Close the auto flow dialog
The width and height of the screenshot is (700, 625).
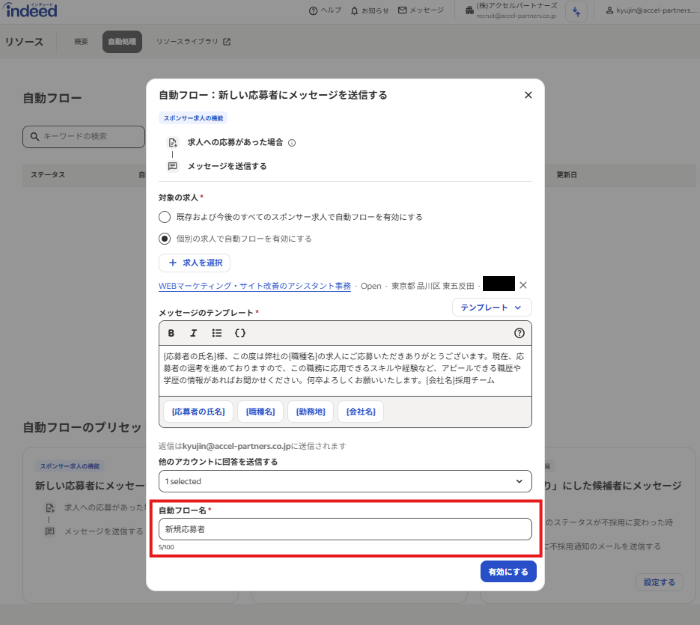tap(528, 95)
